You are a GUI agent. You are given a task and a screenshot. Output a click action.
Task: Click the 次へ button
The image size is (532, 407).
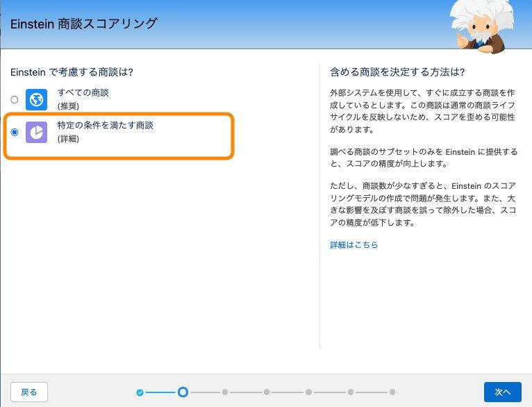pos(502,392)
